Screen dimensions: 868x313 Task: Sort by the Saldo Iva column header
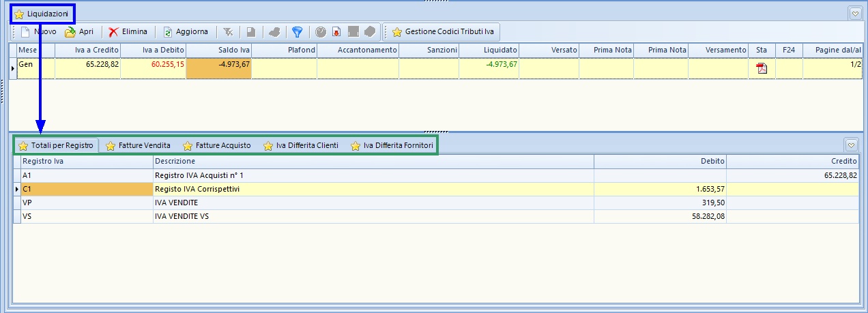tap(218, 50)
